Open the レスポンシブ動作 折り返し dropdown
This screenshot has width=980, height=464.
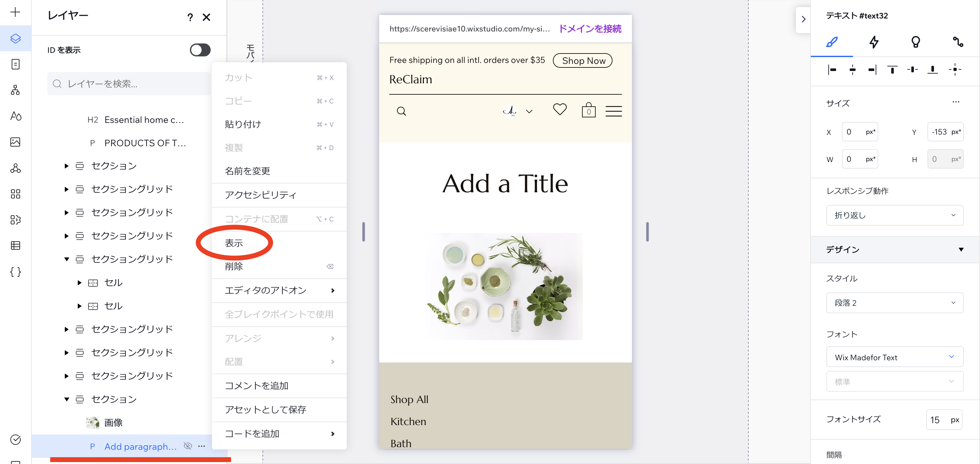pos(894,215)
